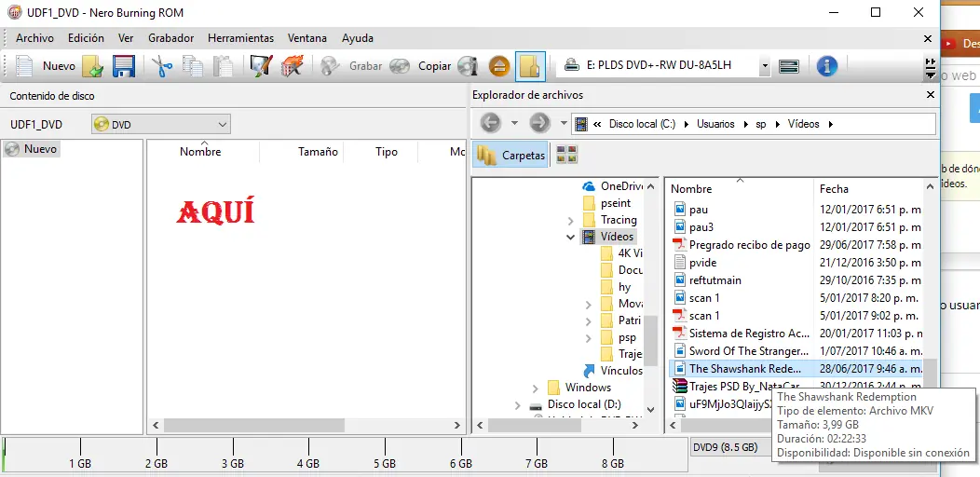This screenshot has width=980, height=477.
Task: Click the blue information icon in toolbar
Action: (827, 65)
